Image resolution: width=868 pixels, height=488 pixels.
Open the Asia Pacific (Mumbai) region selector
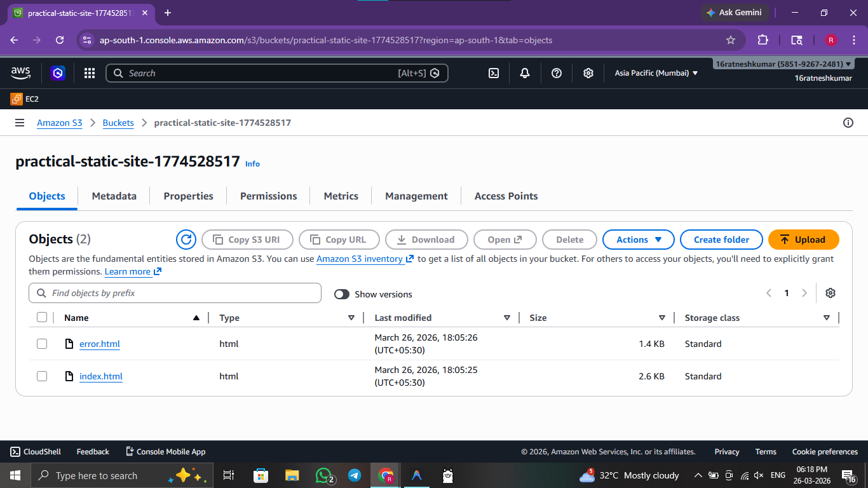656,73
